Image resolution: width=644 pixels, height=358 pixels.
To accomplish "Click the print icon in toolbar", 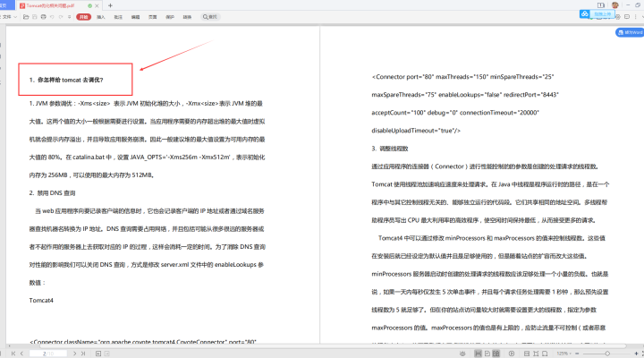I will [44, 17].
